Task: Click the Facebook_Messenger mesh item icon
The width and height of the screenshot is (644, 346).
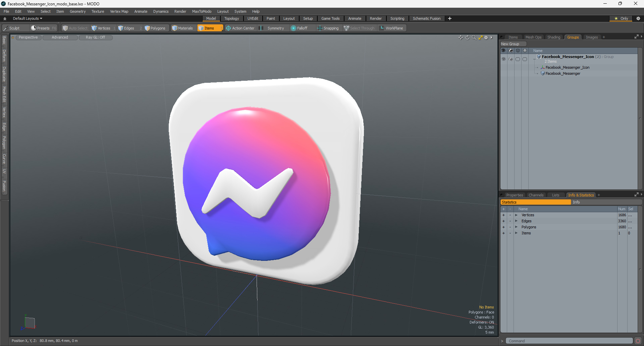Action: [543, 73]
